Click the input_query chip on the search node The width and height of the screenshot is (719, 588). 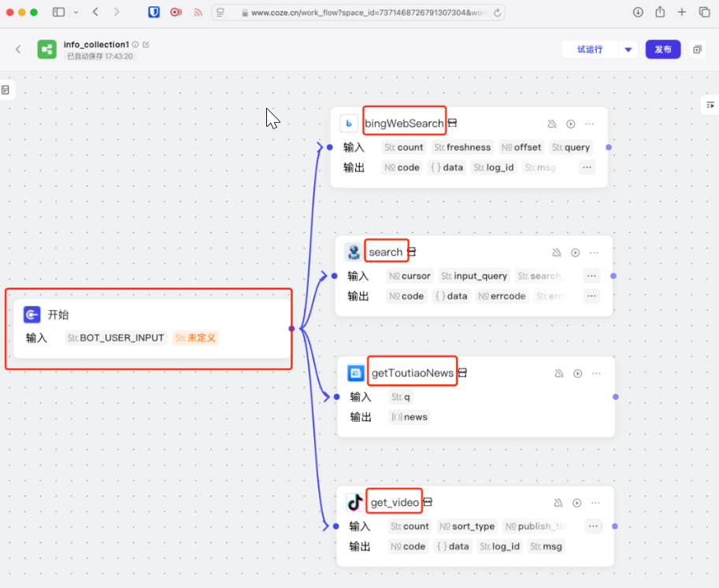474,276
